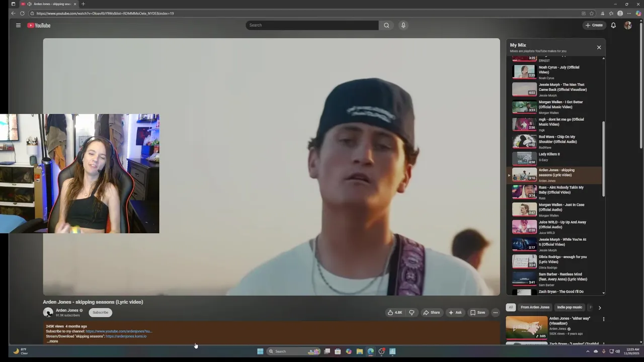Click "245K views 4 months ago" text

pos(66,326)
